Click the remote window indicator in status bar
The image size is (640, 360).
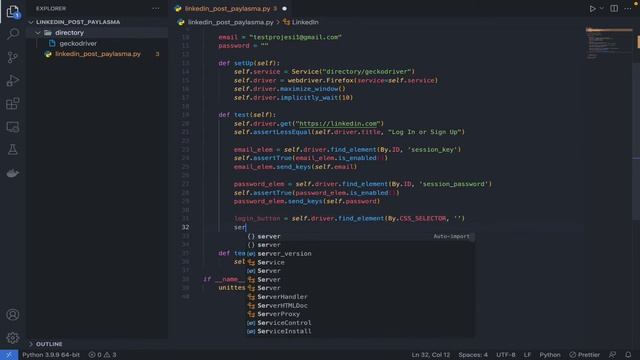[9, 355]
